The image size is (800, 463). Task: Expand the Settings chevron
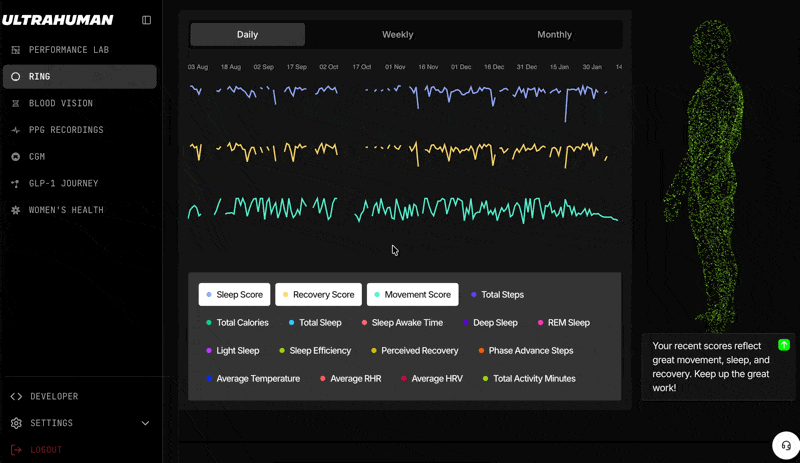point(145,423)
